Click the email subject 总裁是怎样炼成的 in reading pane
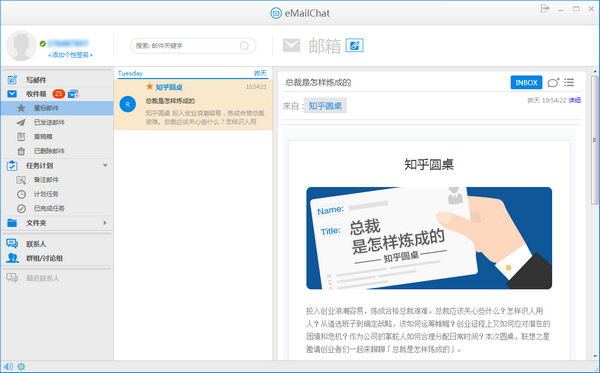Viewport: 600px width, 373px height. click(318, 83)
